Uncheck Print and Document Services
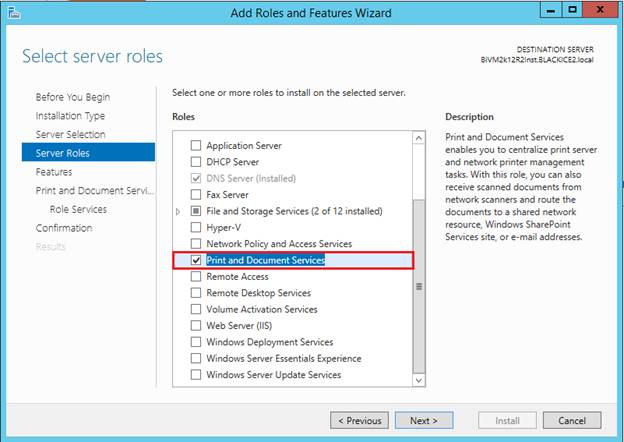This screenshot has width=624, height=442. [196, 260]
